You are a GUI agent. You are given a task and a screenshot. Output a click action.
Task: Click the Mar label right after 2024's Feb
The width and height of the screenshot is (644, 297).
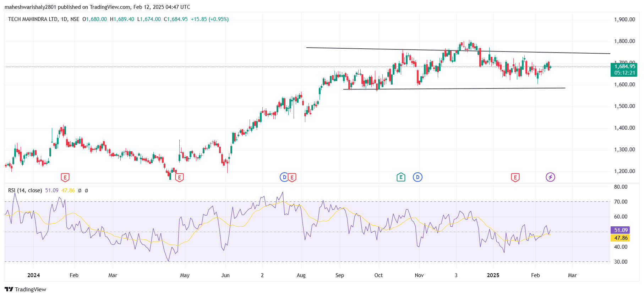(x=113, y=275)
